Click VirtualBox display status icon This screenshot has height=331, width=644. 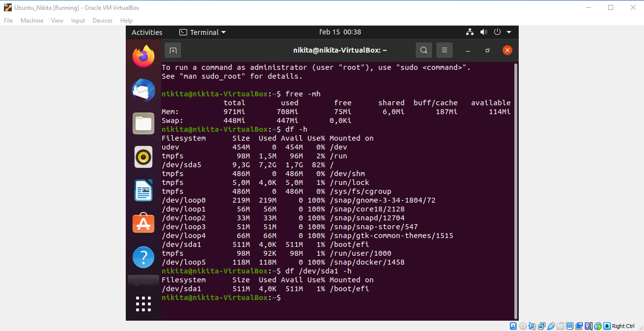tap(569, 326)
